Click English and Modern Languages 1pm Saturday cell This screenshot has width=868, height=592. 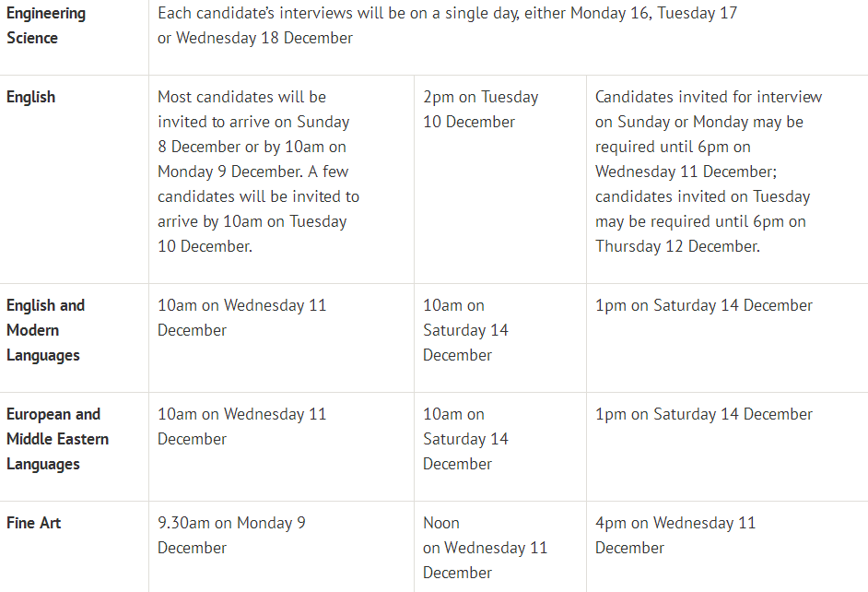click(703, 305)
